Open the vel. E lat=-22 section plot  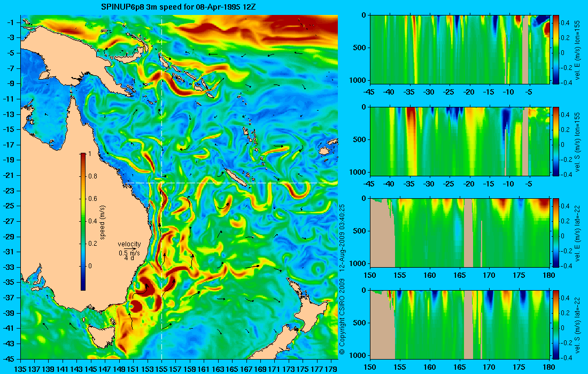[460, 233]
